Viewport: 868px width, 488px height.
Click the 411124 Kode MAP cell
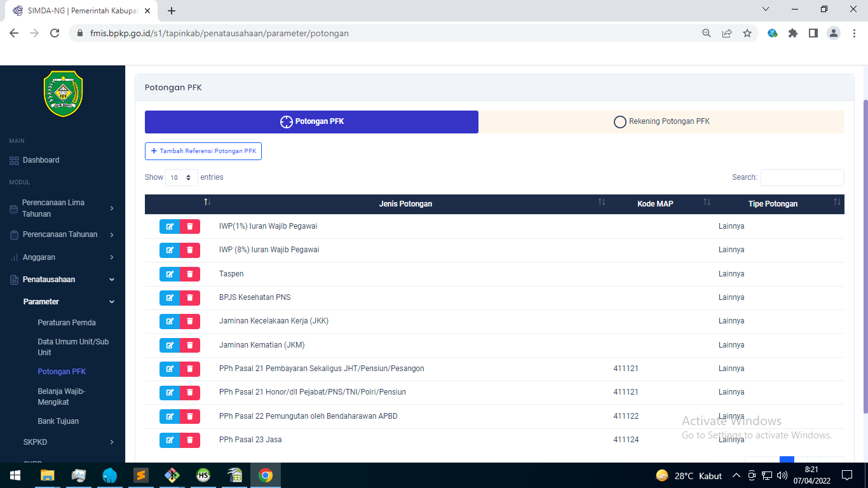click(626, 440)
